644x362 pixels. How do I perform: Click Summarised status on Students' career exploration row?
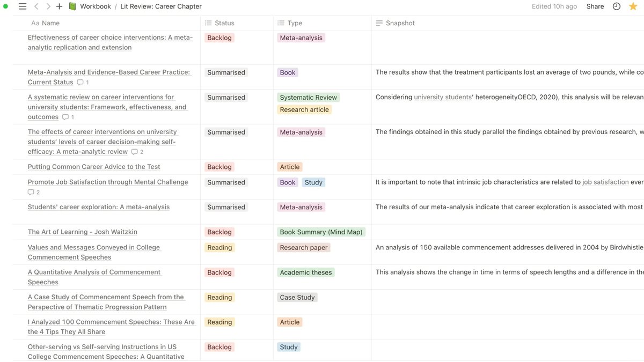pos(226,207)
